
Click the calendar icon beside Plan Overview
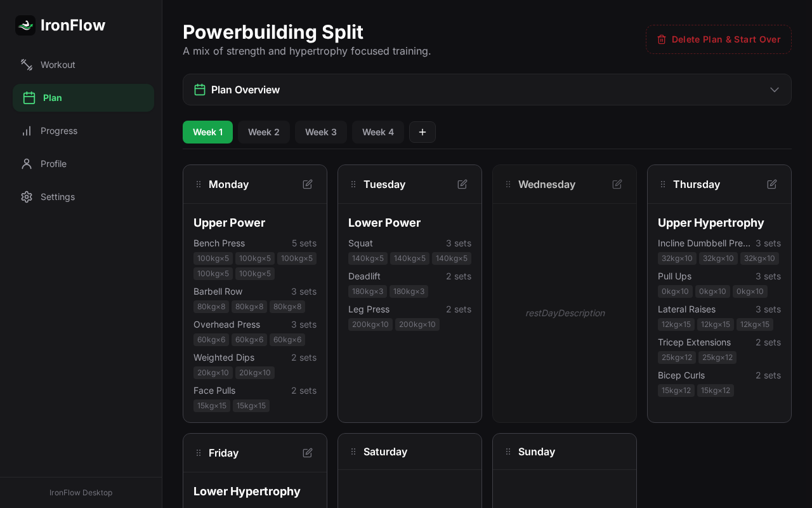click(x=200, y=90)
